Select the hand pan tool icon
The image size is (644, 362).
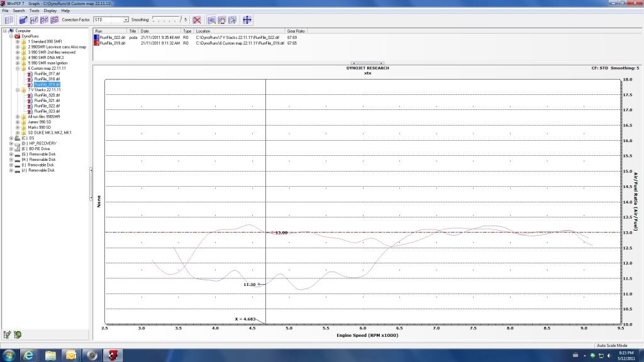pyautogui.click(x=221, y=20)
